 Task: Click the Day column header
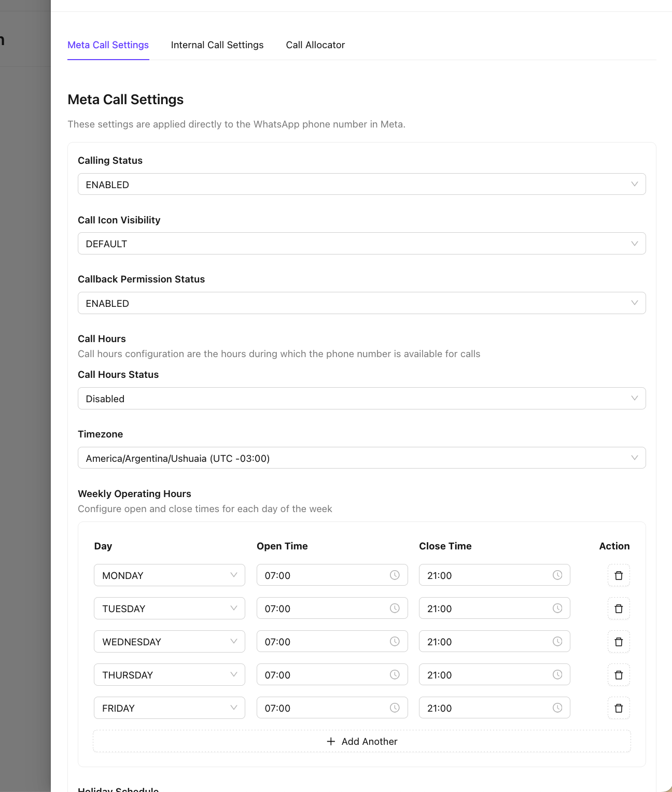click(x=103, y=546)
